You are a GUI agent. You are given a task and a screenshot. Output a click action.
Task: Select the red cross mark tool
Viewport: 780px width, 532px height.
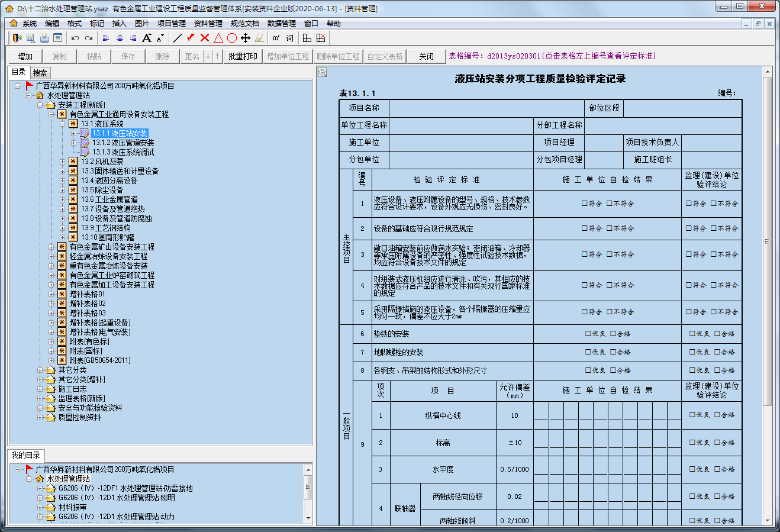click(x=205, y=38)
